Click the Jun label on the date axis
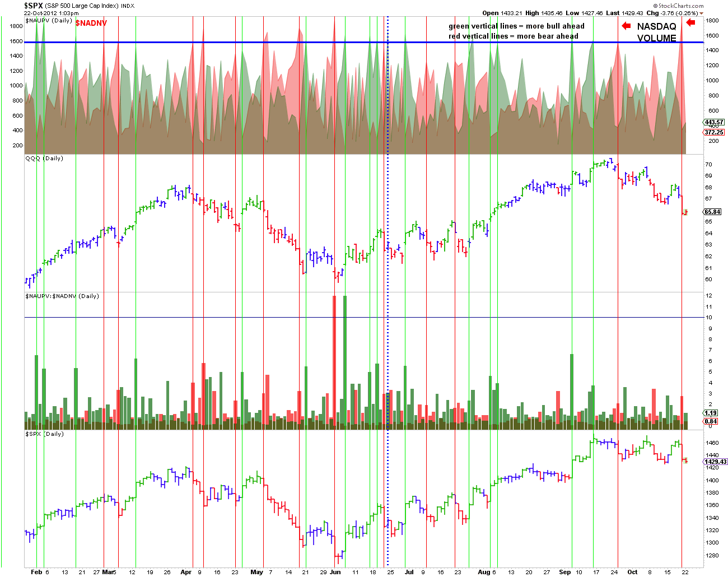Screen dimensions: 728x577 click(335, 572)
